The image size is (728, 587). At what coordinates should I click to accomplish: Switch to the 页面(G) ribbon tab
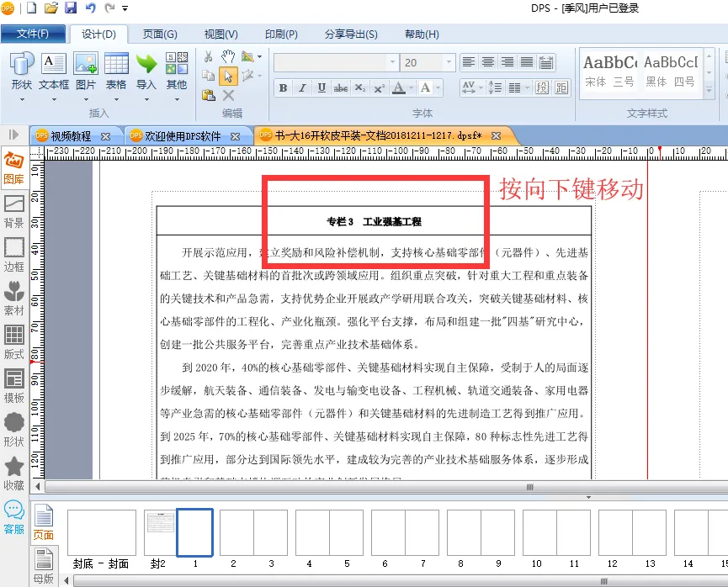tap(160, 34)
